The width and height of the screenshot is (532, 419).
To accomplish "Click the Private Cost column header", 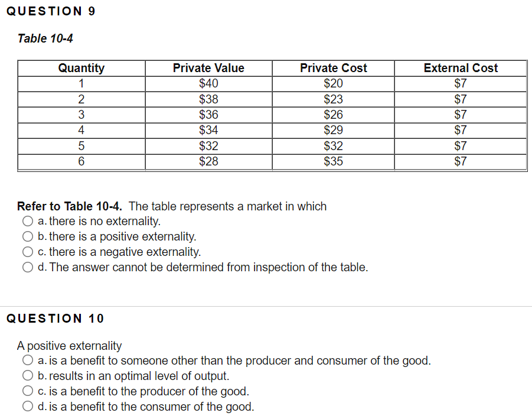I will [x=333, y=68].
